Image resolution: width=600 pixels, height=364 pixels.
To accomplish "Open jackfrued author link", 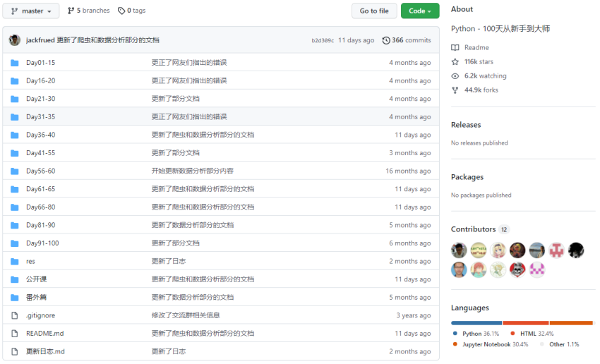I will [x=40, y=40].
